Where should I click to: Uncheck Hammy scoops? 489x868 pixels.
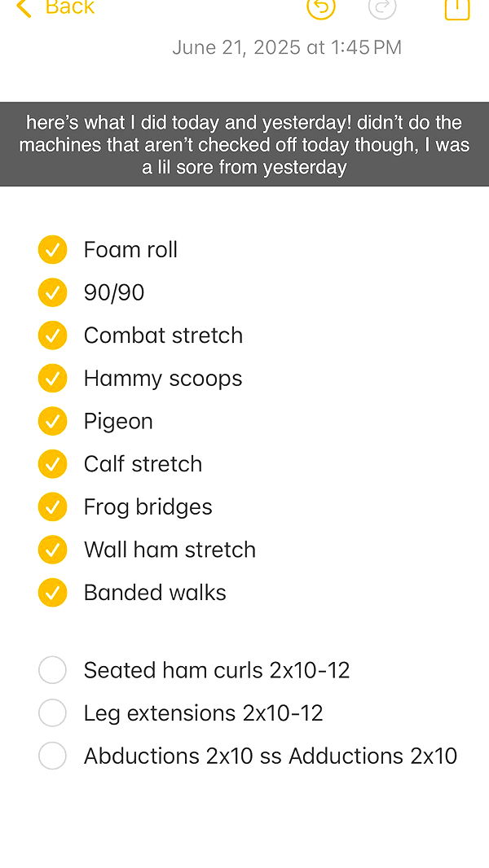click(x=52, y=379)
